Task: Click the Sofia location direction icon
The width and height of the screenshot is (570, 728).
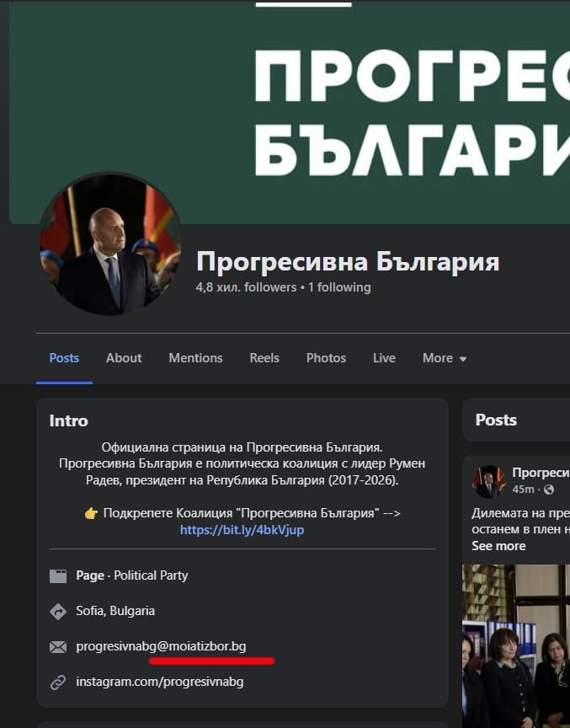Action: point(58,611)
